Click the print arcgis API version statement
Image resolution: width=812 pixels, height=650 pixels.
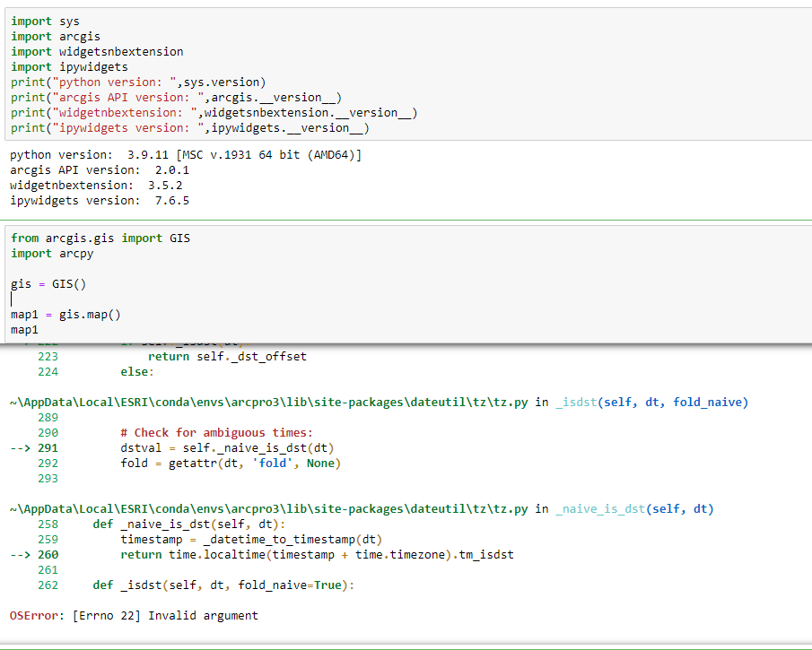[x=176, y=97]
